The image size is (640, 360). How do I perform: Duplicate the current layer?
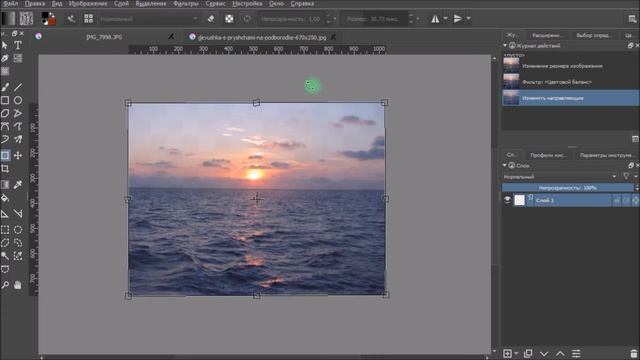pyautogui.click(x=528, y=353)
